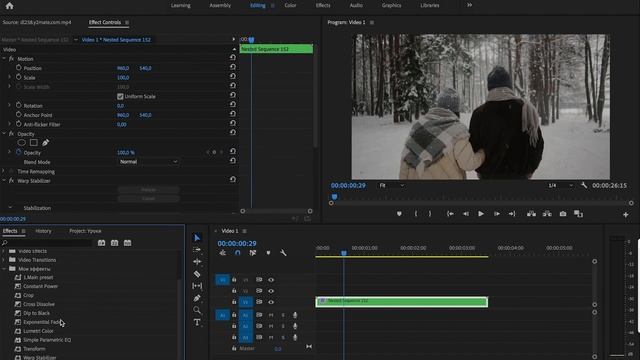Screen dimensions: 640x360
Task: Open timeline display settings wrench
Action: [x=283, y=253]
